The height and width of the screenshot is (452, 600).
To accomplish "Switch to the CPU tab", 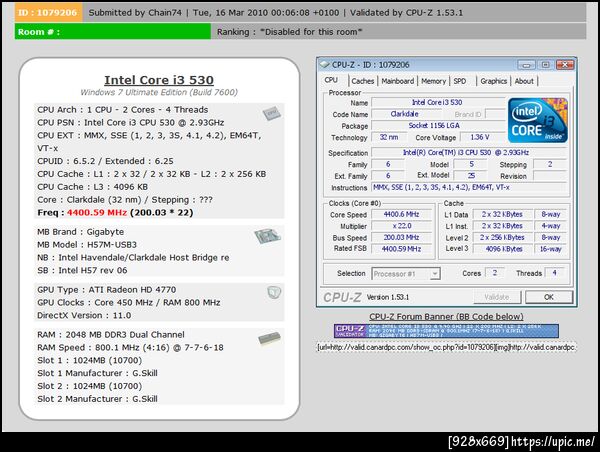I will coord(331,80).
